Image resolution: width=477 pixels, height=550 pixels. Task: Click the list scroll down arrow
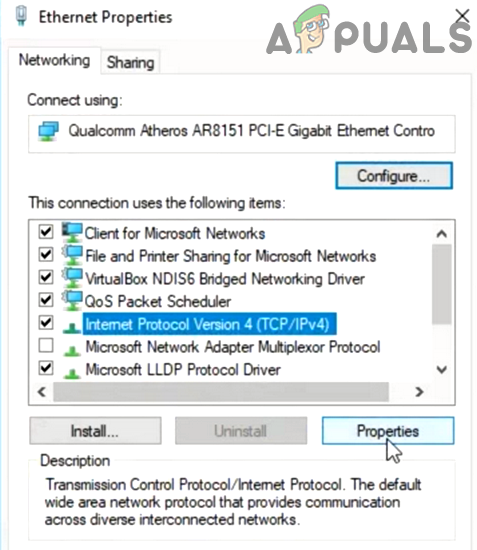442,369
